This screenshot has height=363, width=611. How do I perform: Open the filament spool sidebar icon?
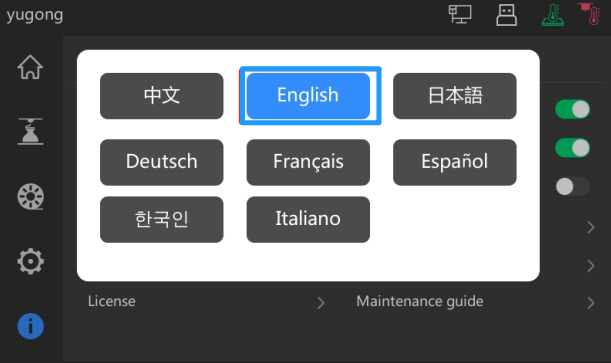click(x=30, y=197)
